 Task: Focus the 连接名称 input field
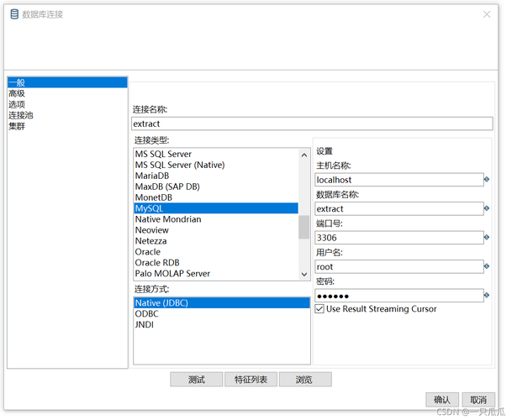pos(312,123)
